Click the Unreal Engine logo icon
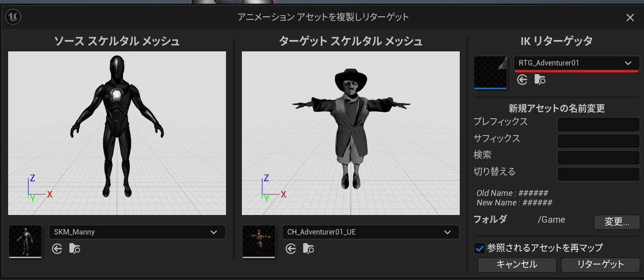The height and width of the screenshot is (280, 644). 12,17
